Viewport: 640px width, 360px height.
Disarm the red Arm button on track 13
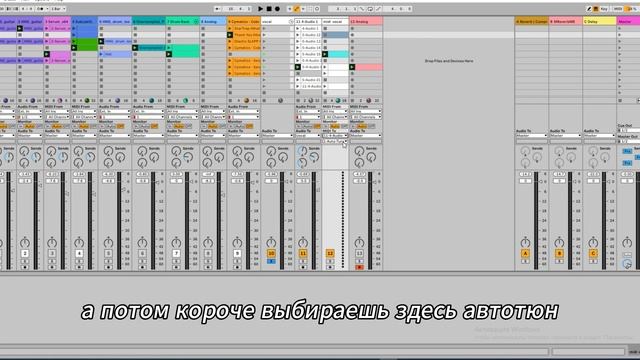(x=359, y=267)
